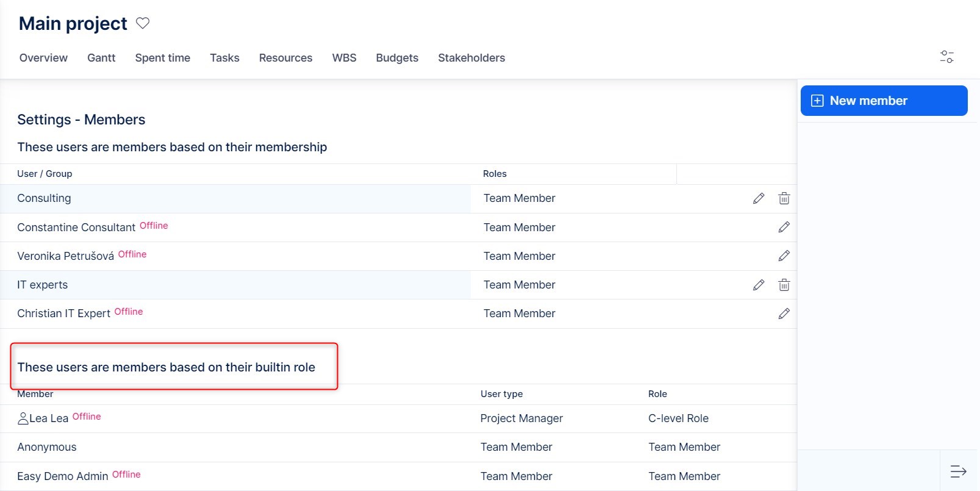The width and height of the screenshot is (980, 491).
Task: Click the favorite heart icon beside Main project
Action: (143, 23)
